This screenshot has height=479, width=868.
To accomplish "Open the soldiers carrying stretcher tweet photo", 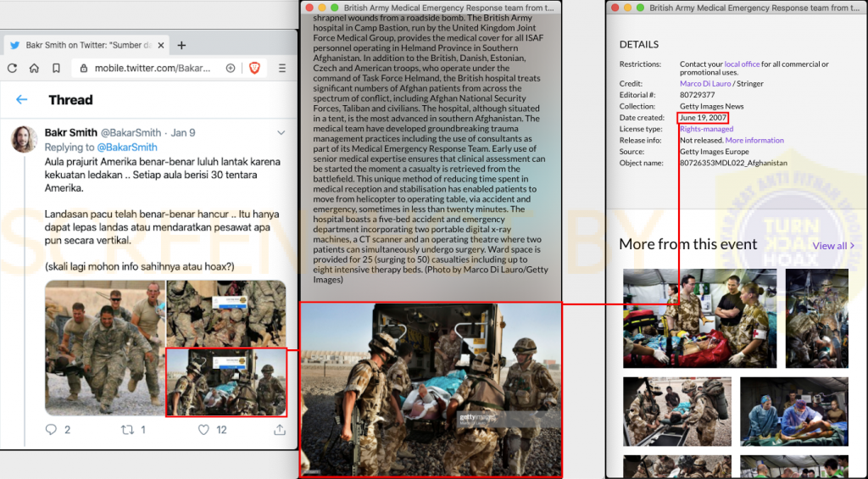I will [105, 348].
